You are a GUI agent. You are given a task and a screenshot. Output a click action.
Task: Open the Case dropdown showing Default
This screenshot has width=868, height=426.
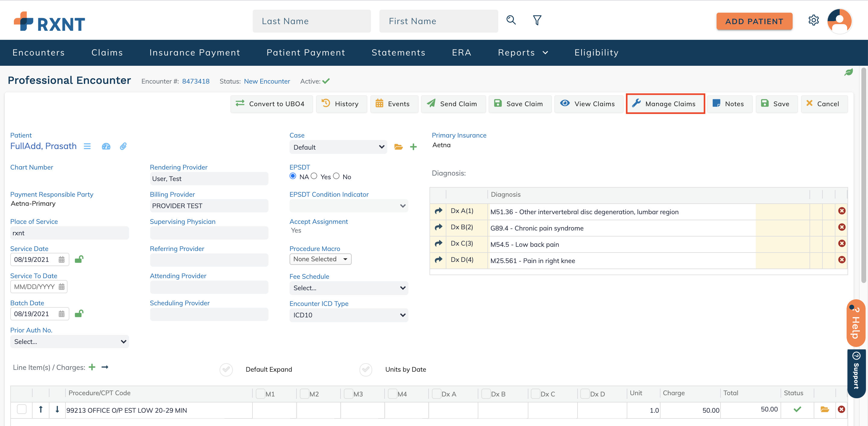coord(338,147)
